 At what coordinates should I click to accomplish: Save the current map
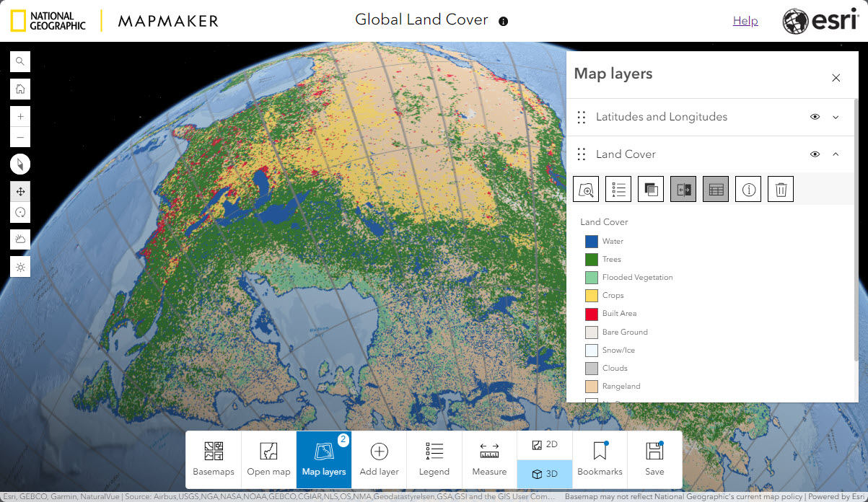coord(654,459)
